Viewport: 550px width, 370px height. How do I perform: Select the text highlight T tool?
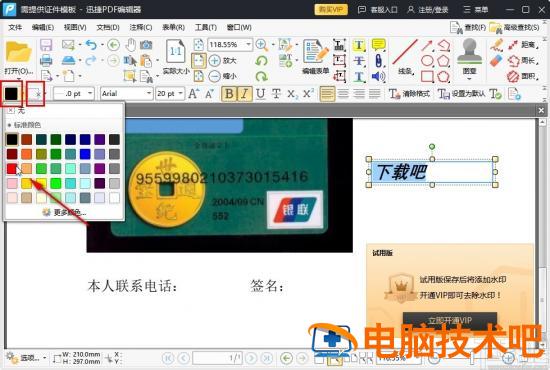point(359,45)
